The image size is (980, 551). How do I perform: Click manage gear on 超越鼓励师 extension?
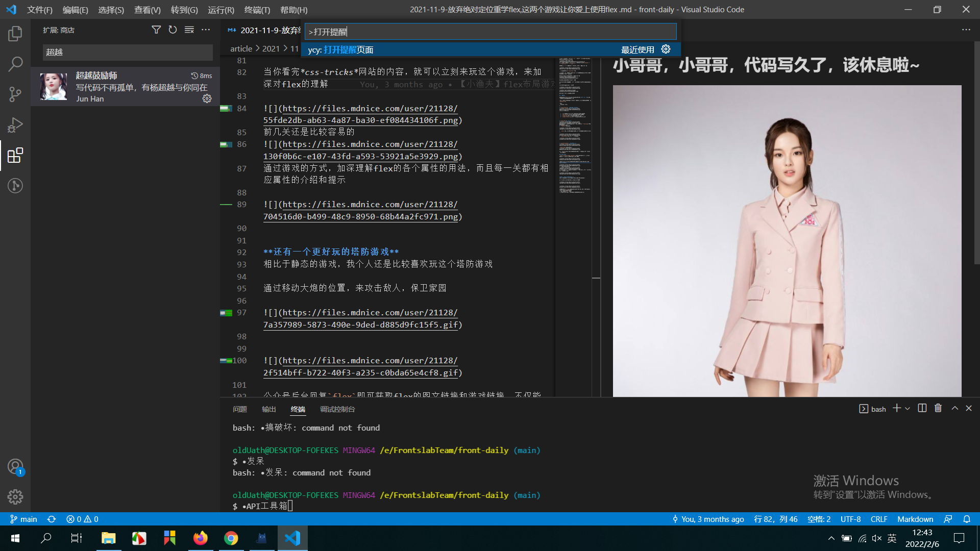point(207,99)
